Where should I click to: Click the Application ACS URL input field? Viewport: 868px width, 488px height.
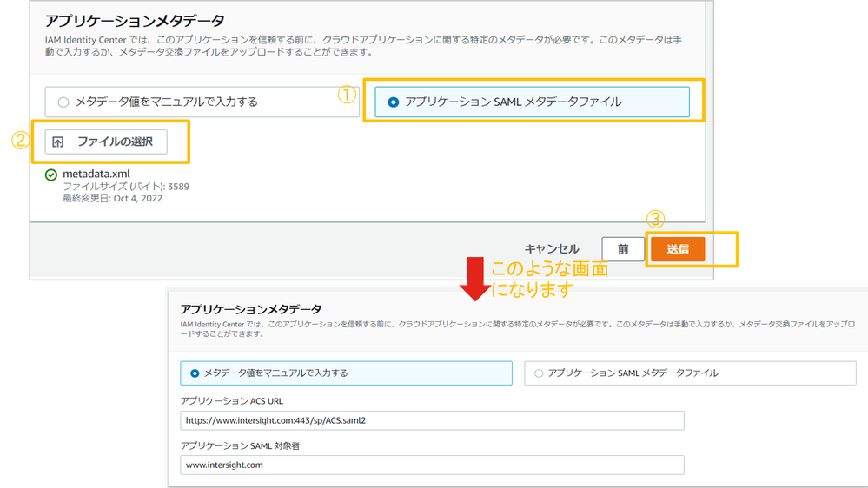tap(432, 420)
